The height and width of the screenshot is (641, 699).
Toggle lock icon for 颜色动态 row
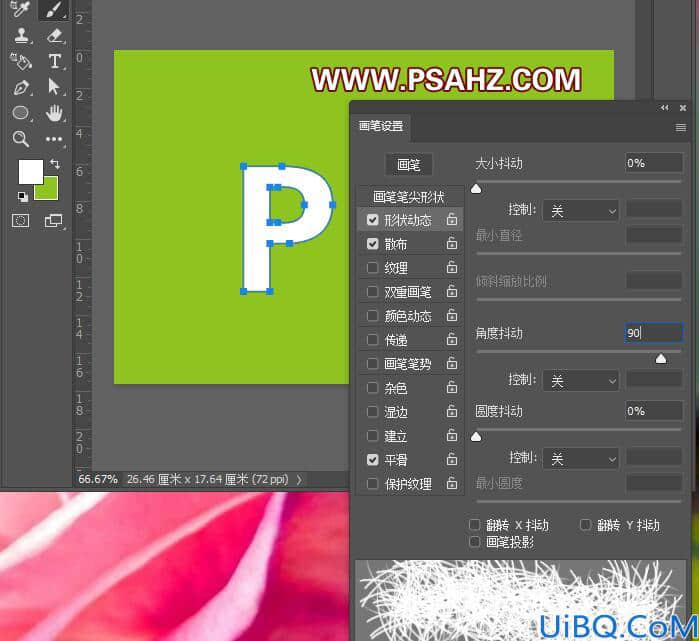(x=452, y=315)
